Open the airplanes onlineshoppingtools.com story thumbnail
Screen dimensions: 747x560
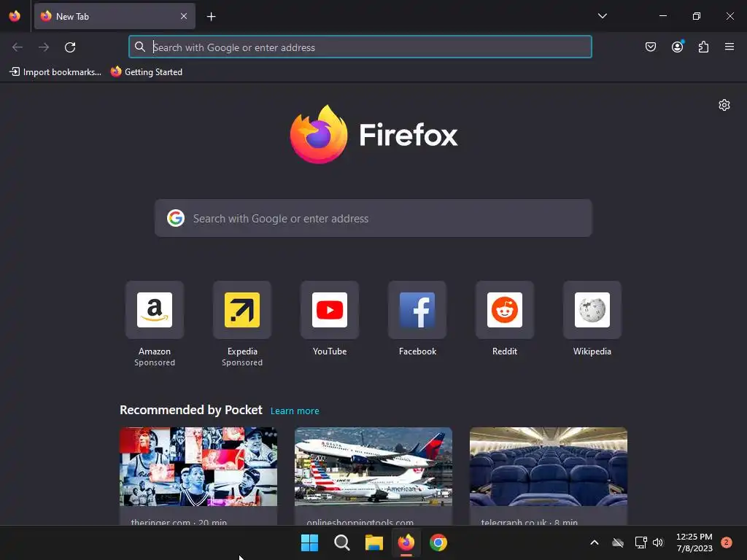tap(373, 466)
